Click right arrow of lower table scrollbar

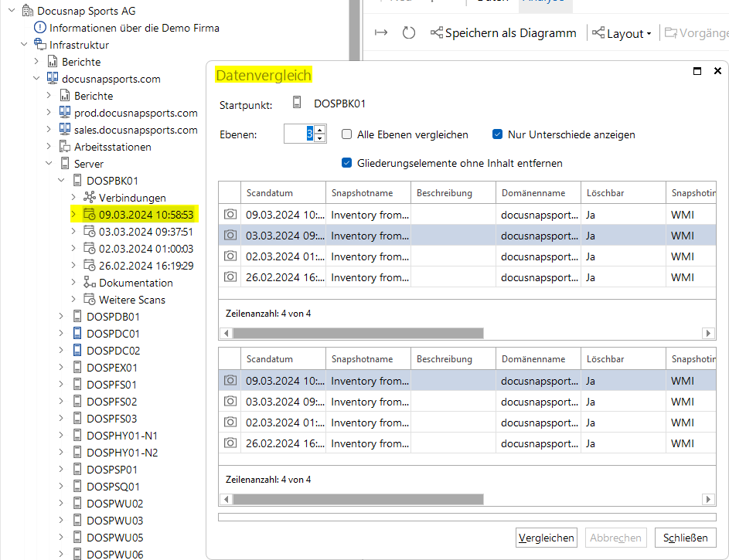click(708, 499)
